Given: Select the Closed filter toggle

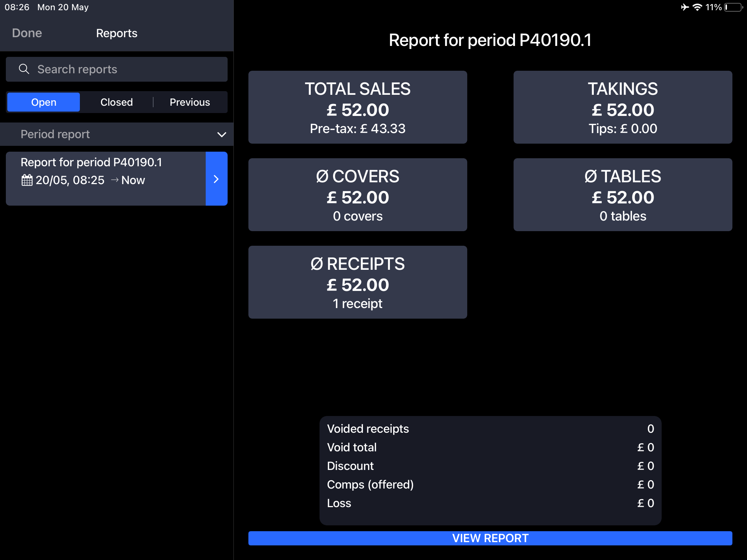Looking at the screenshot, I should 116,102.
